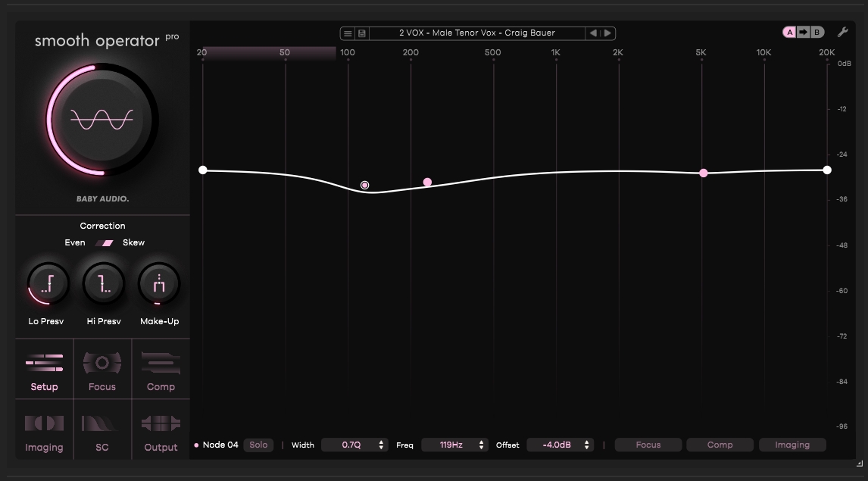The height and width of the screenshot is (481, 868).
Task: Click the large main smoothing knob
Action: click(x=102, y=120)
